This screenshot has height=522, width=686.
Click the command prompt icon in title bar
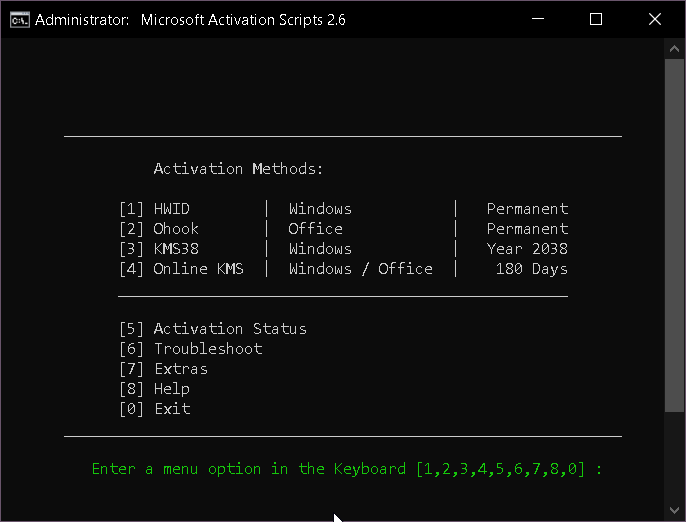tap(20, 20)
